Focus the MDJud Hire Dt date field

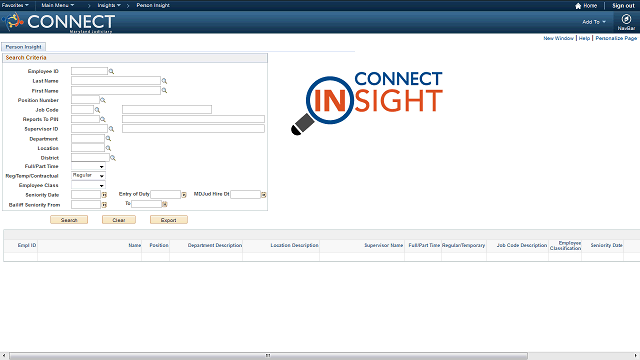pyautogui.click(x=245, y=195)
